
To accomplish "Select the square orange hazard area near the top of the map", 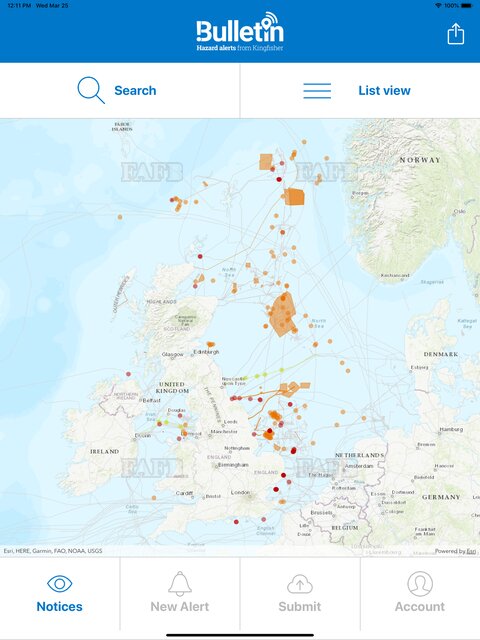I will click(266, 162).
